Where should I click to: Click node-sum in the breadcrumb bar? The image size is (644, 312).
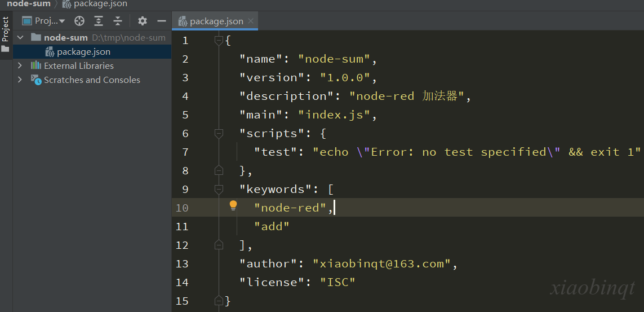[28, 4]
